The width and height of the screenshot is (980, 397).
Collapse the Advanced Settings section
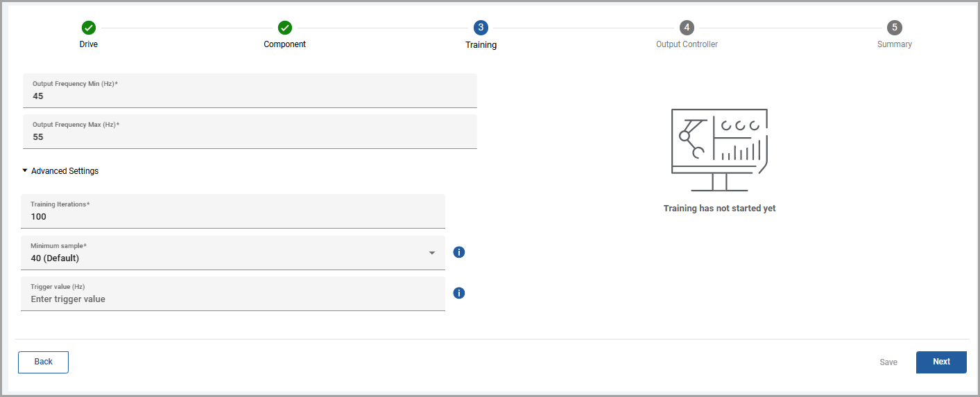point(60,171)
